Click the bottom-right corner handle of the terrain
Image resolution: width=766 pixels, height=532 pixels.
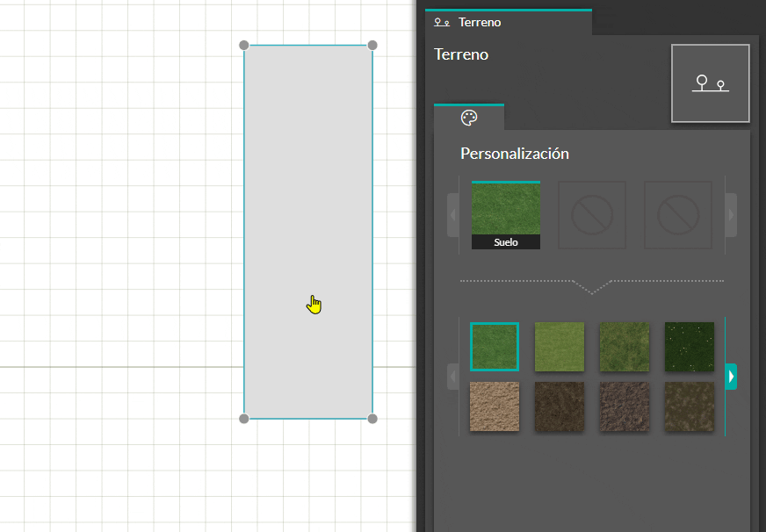click(372, 419)
